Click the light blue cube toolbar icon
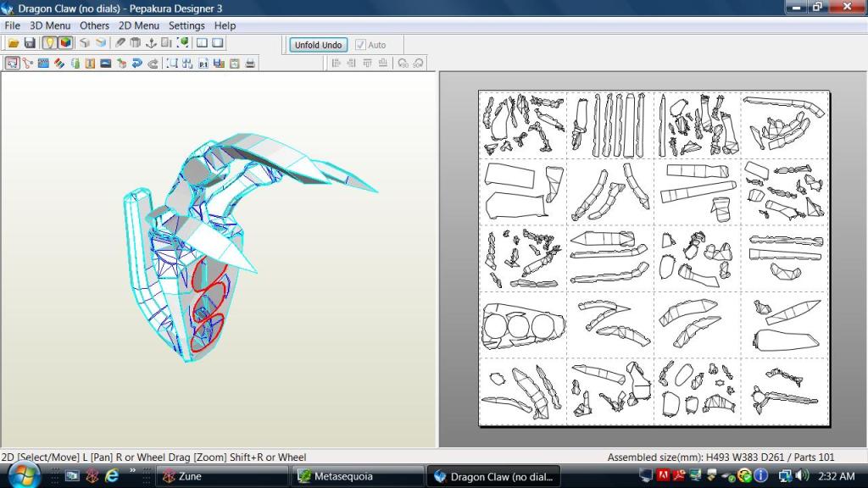 100,42
